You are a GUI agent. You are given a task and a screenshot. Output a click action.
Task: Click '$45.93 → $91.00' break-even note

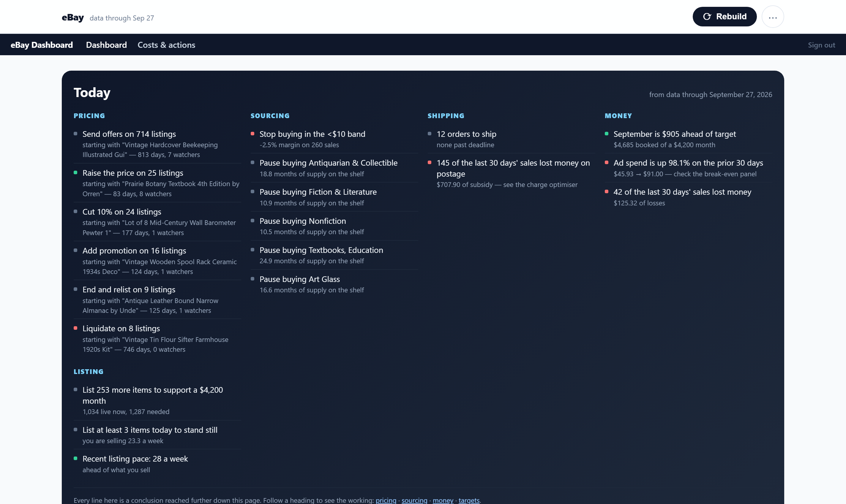(x=685, y=174)
